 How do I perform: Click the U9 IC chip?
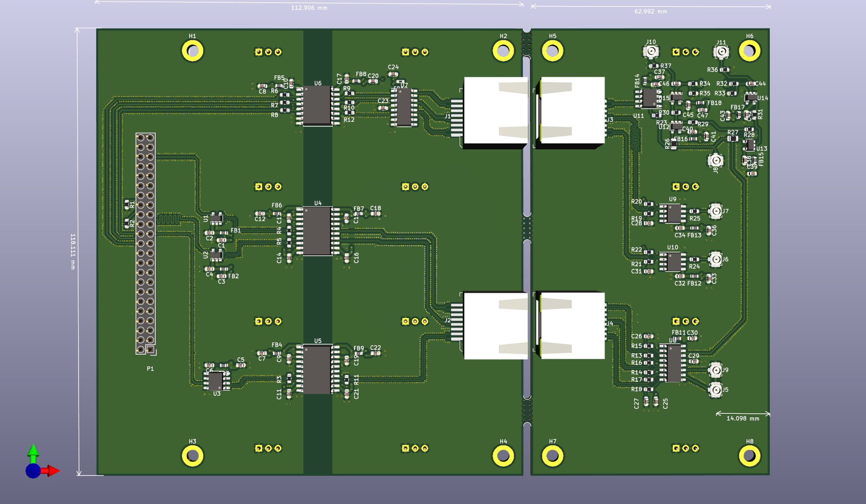click(x=673, y=213)
